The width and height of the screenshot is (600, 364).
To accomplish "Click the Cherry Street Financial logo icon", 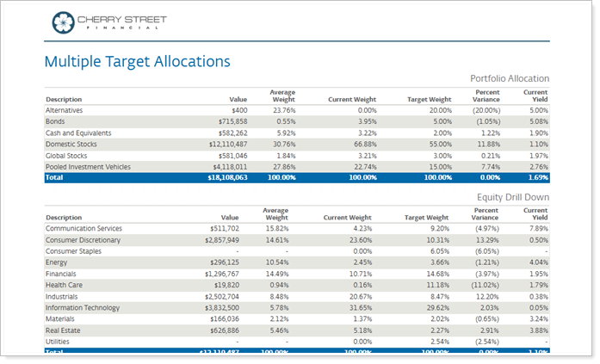I will (x=63, y=22).
